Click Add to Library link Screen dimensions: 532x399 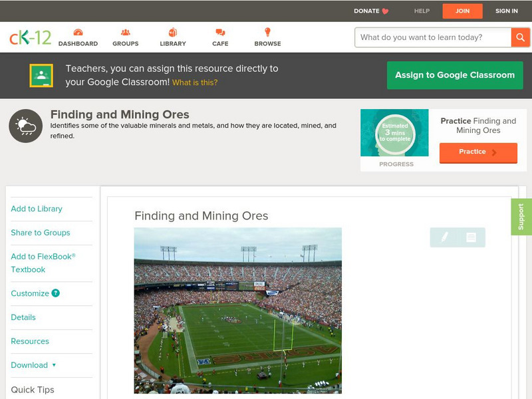point(37,209)
